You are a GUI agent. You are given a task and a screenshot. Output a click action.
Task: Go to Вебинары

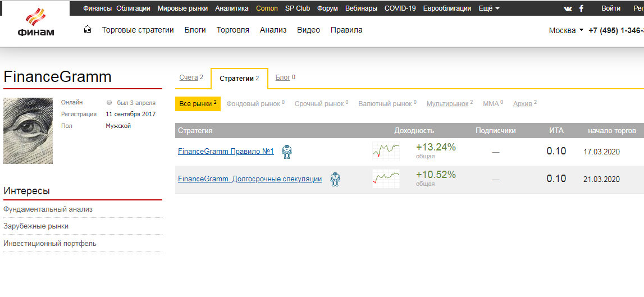pyautogui.click(x=361, y=8)
